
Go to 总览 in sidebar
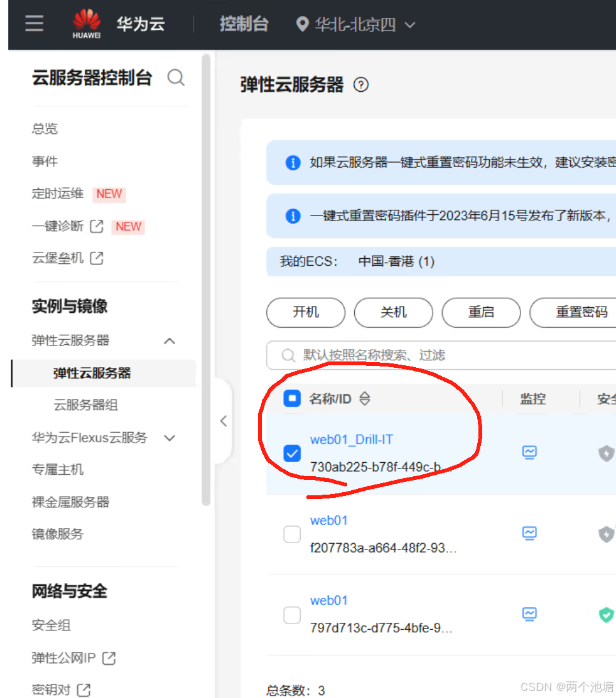(45, 129)
